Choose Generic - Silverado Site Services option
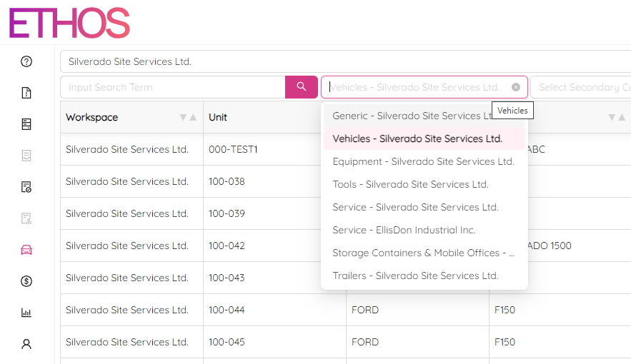Image resolution: width=631 pixels, height=364 pixels. coord(413,116)
